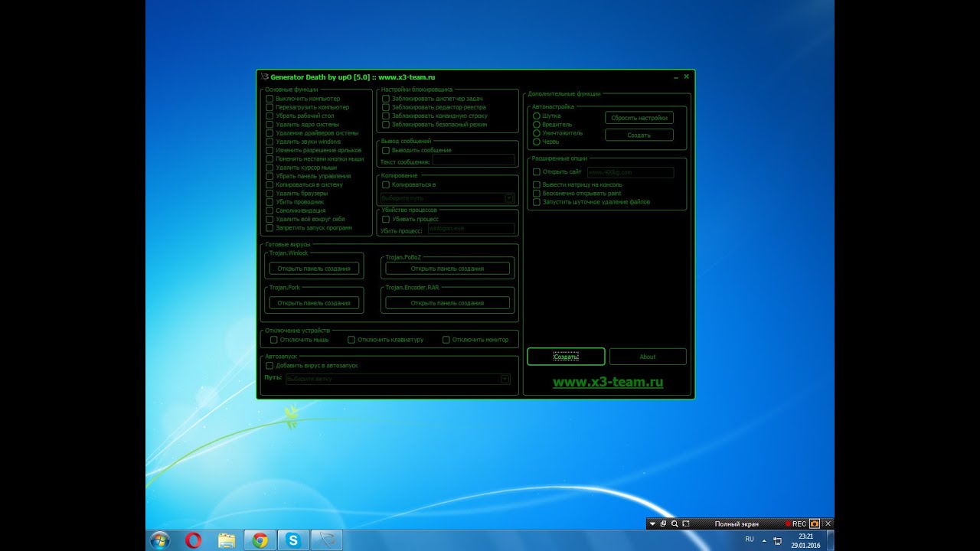980x551 pixels.
Task: Click the region-select icon in the recorder bar
Action: pos(686,524)
